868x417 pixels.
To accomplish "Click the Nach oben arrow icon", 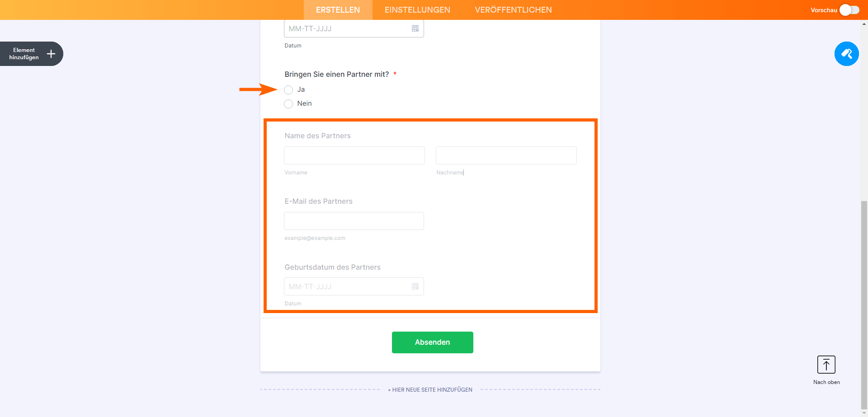I will click(x=826, y=365).
